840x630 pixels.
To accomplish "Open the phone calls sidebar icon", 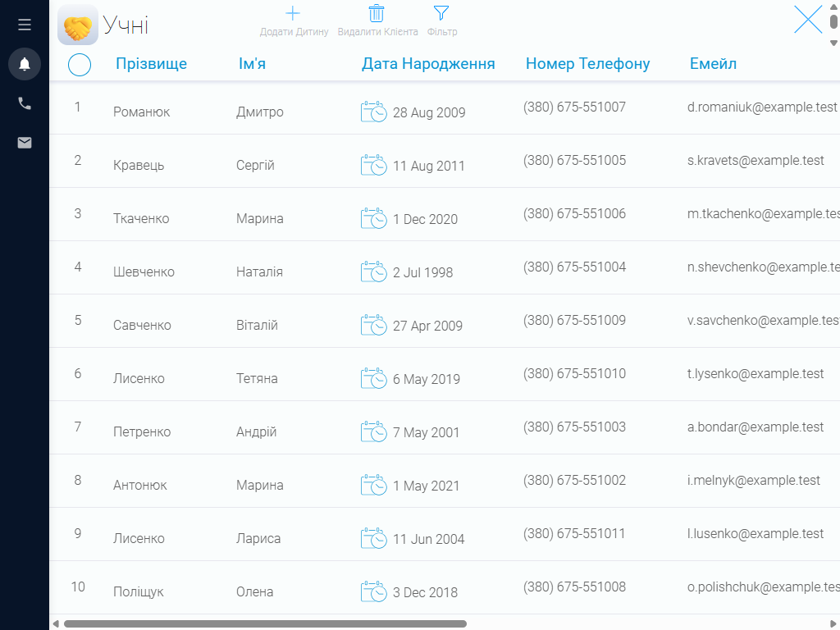I will [x=25, y=103].
